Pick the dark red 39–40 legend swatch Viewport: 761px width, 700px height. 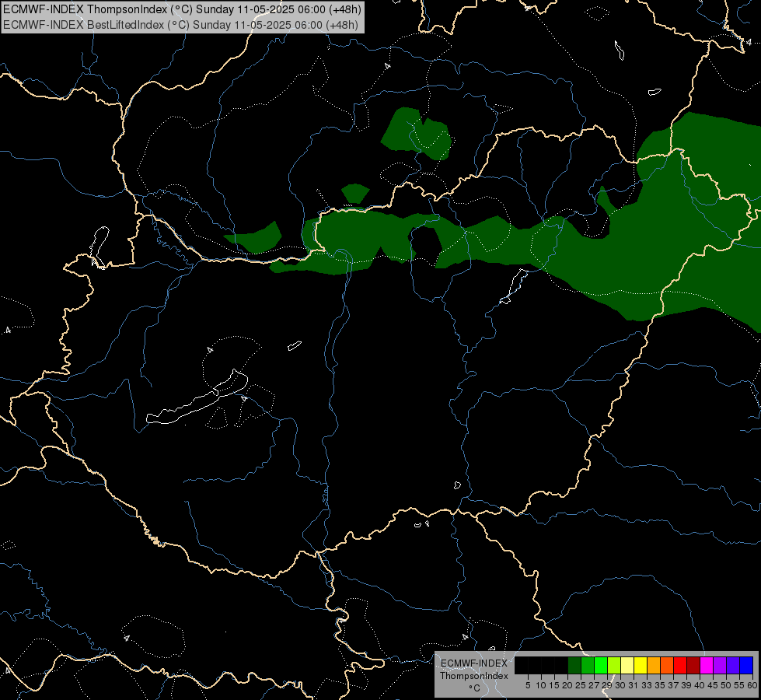click(693, 665)
